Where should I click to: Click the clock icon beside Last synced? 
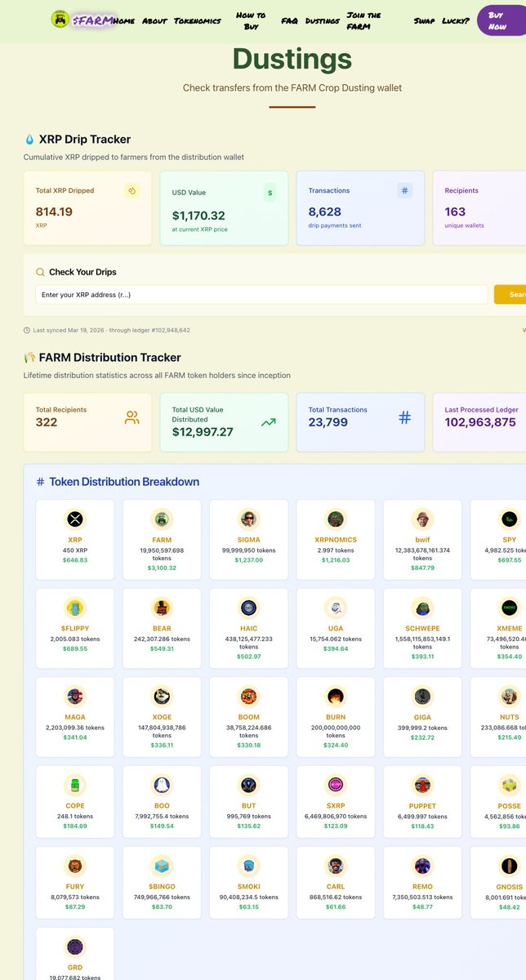27,330
